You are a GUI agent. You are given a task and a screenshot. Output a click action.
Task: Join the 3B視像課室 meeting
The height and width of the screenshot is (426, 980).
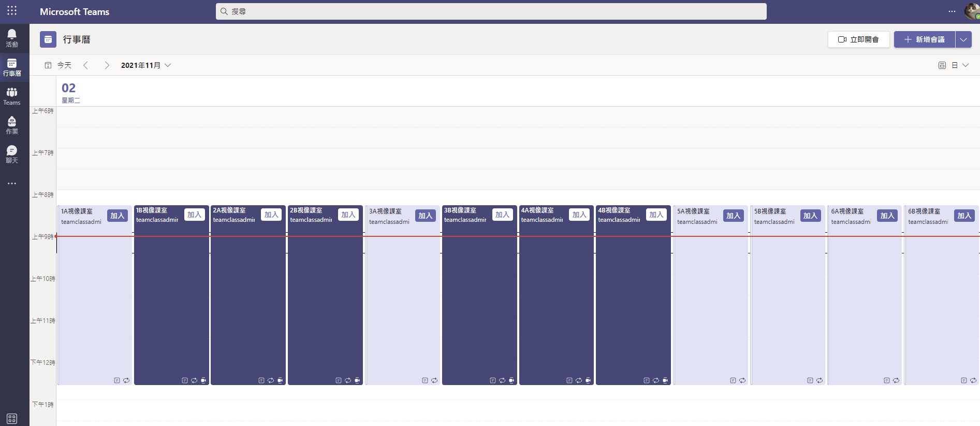[x=502, y=215]
